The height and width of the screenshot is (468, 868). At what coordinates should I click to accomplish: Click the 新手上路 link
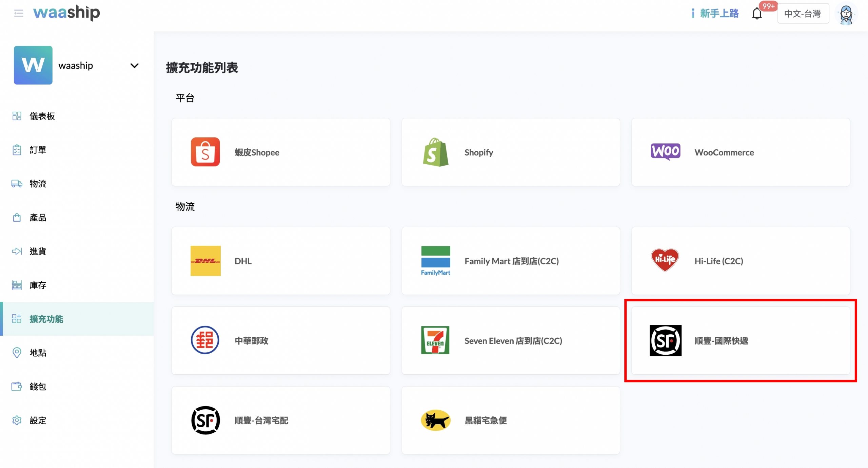(x=719, y=14)
